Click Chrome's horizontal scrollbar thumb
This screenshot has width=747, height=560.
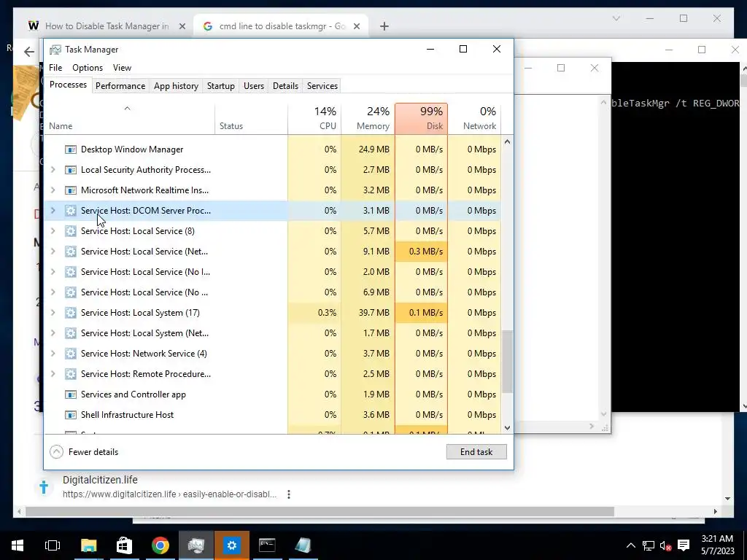coord(320,511)
